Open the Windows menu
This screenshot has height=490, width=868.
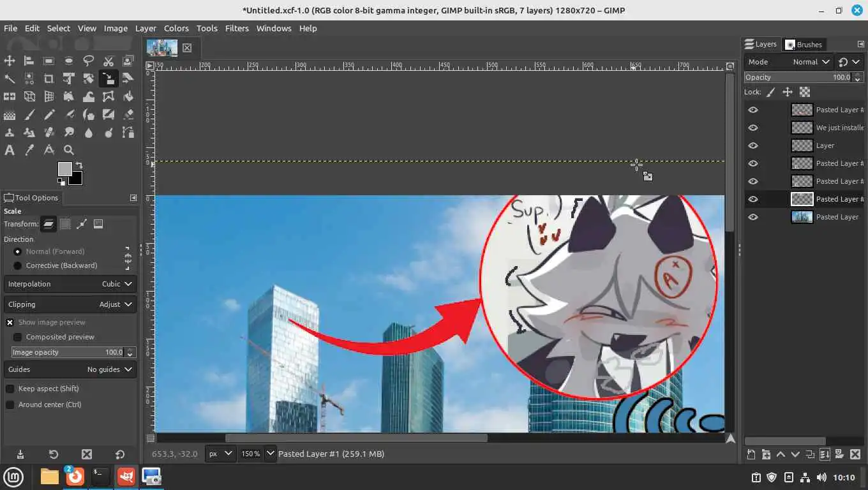(274, 28)
